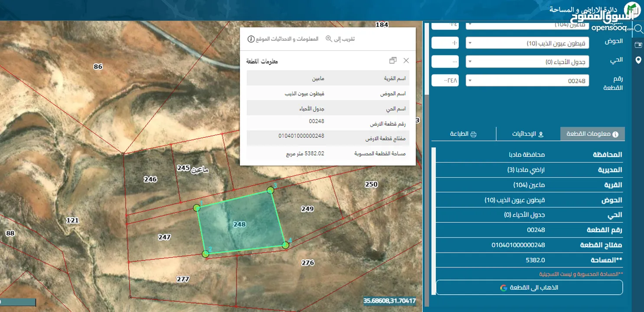Click the zoom-in magnifier icon in the popup
The width and height of the screenshot is (644, 312).
[329, 39]
